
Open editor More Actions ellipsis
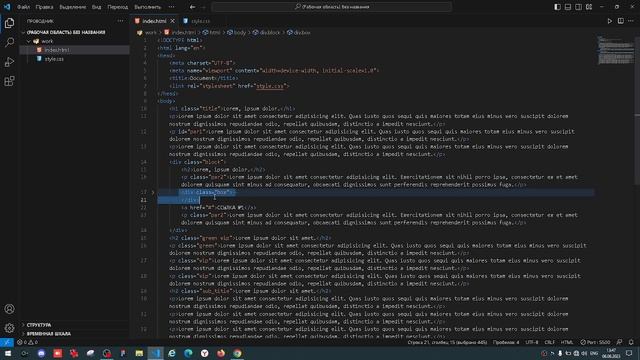point(631,21)
